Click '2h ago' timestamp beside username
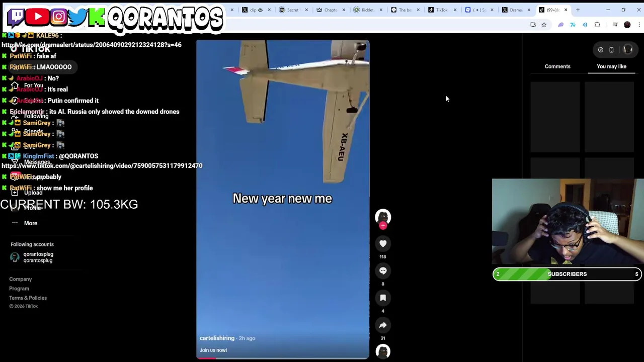Viewport: 644px width, 362px height. [x=247, y=338]
